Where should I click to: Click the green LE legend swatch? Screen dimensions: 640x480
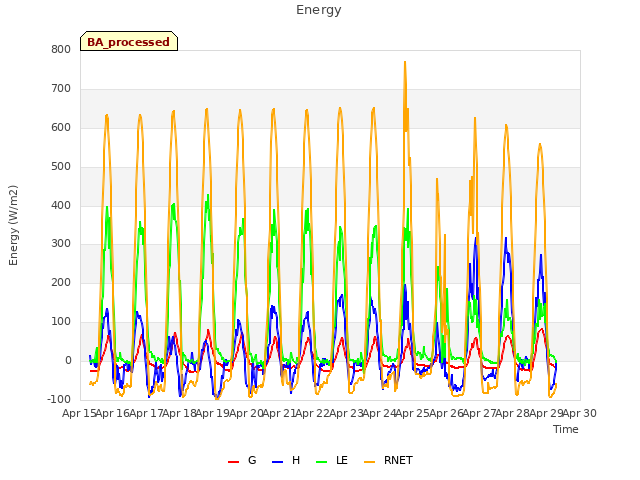click(322, 462)
